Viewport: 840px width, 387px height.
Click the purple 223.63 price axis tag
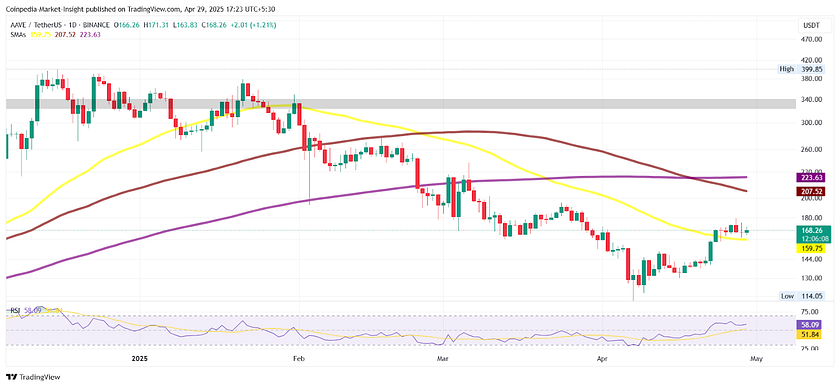pyautogui.click(x=812, y=177)
